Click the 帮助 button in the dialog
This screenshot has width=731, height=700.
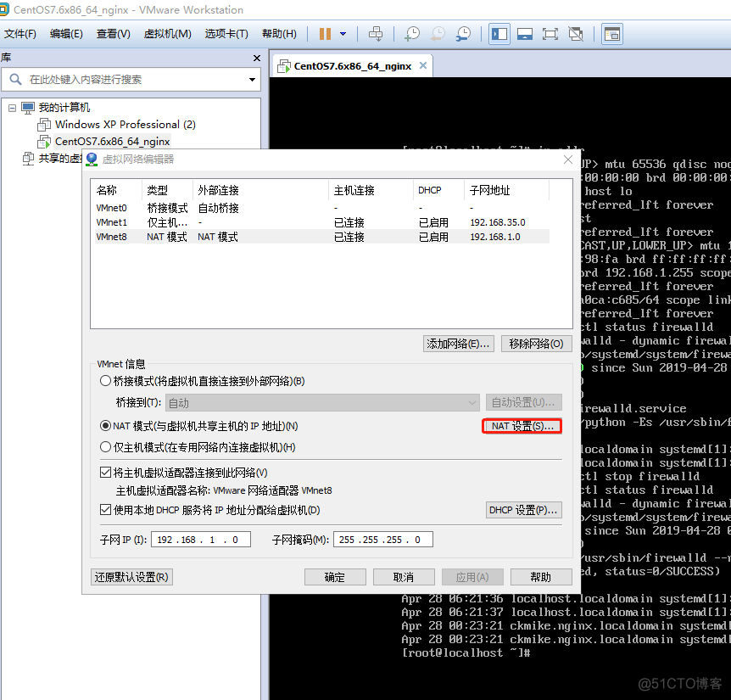coord(541,577)
